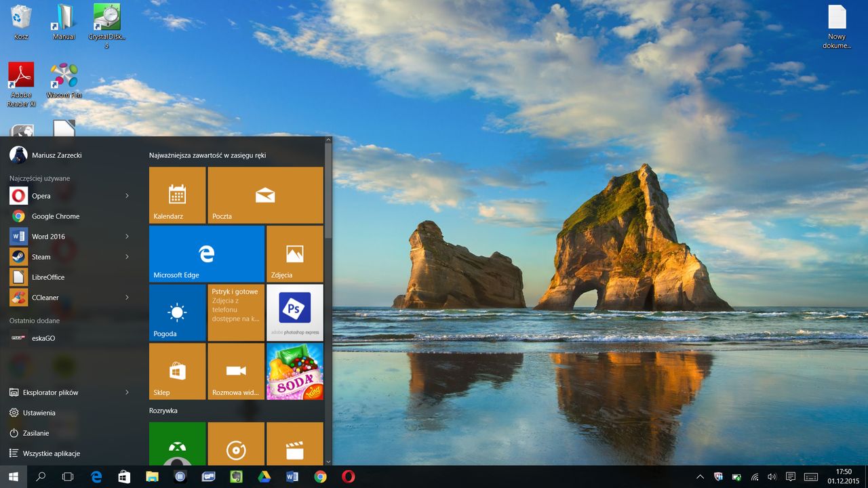The width and height of the screenshot is (868, 488).
Task: Launch the Candy Crush Soda tile
Action: coord(295,371)
